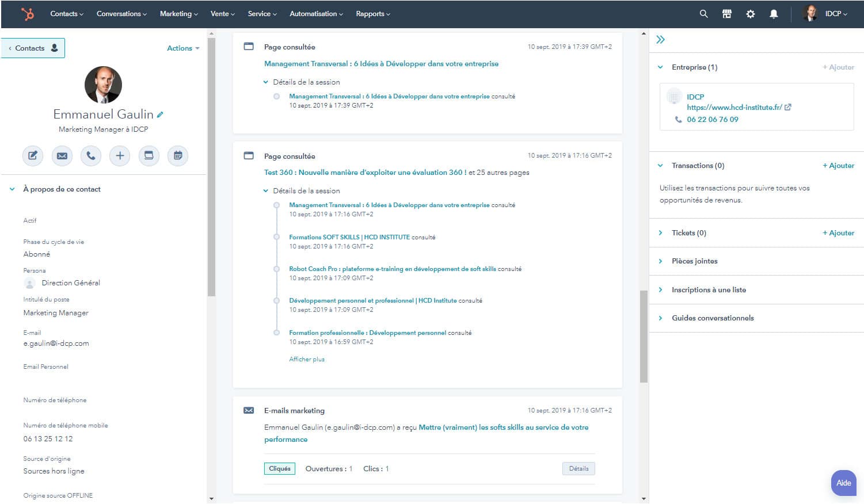Click the left panel scrollbar thumb
Viewport: 864px width, 504px height.
point(211,167)
